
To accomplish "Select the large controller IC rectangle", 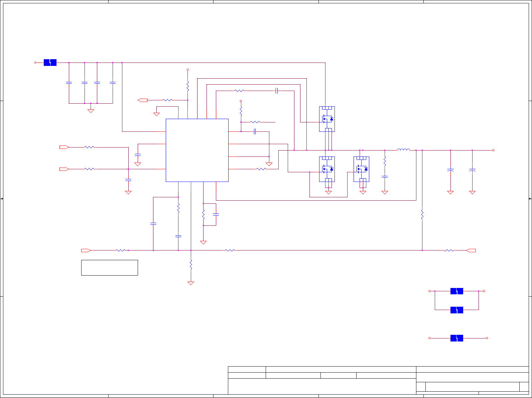I will click(x=197, y=150).
